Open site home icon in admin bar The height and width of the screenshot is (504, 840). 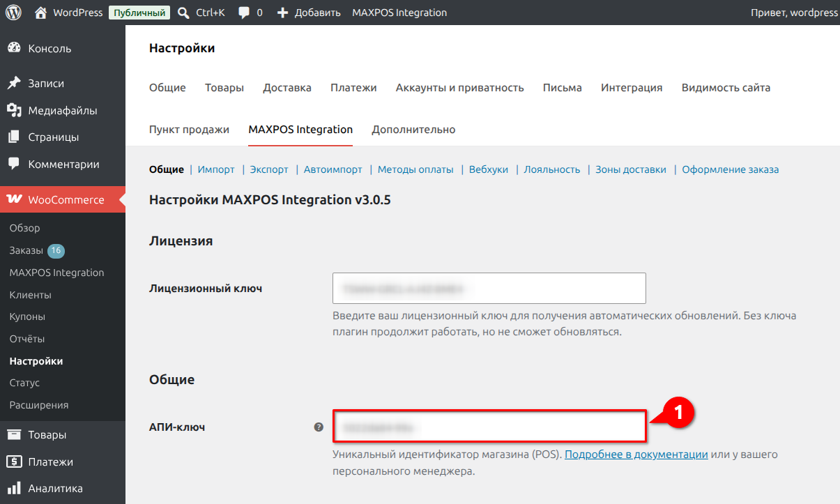pyautogui.click(x=41, y=13)
